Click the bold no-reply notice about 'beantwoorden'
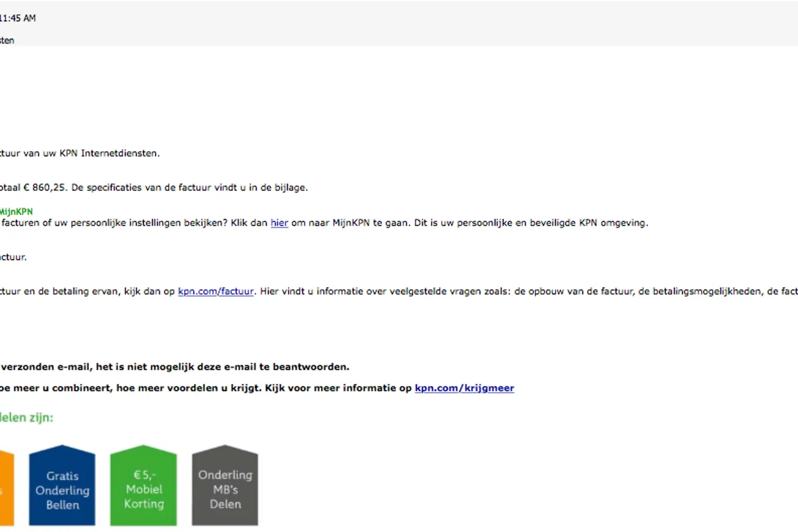The height and width of the screenshot is (532, 798). 175,367
